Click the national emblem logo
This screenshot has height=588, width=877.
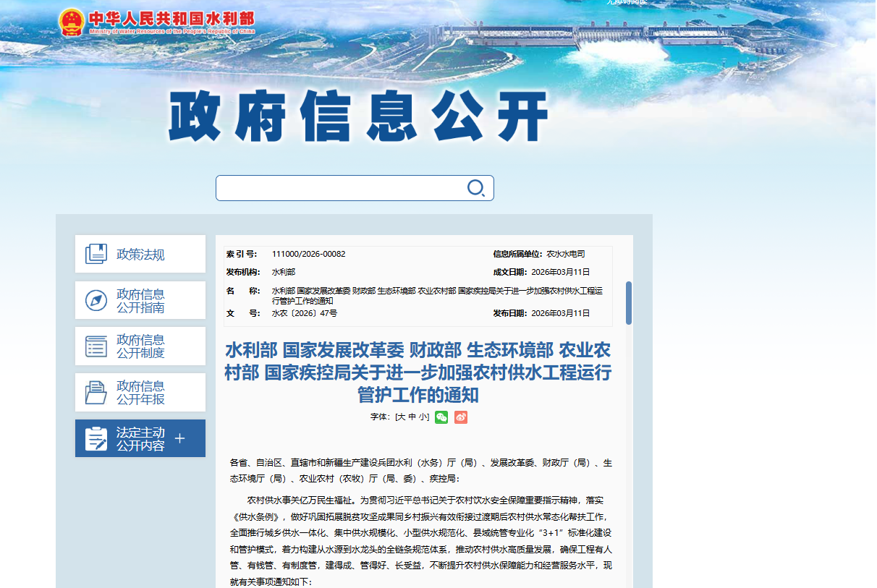click(x=72, y=22)
